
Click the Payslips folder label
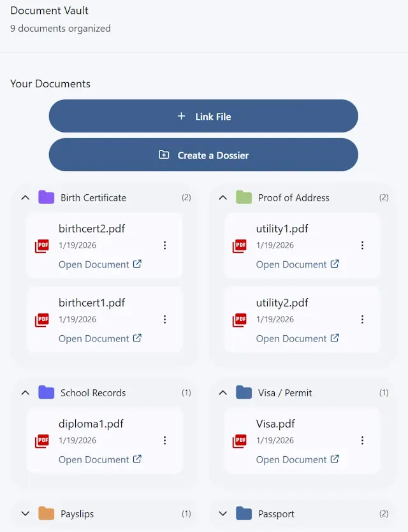[77, 514]
